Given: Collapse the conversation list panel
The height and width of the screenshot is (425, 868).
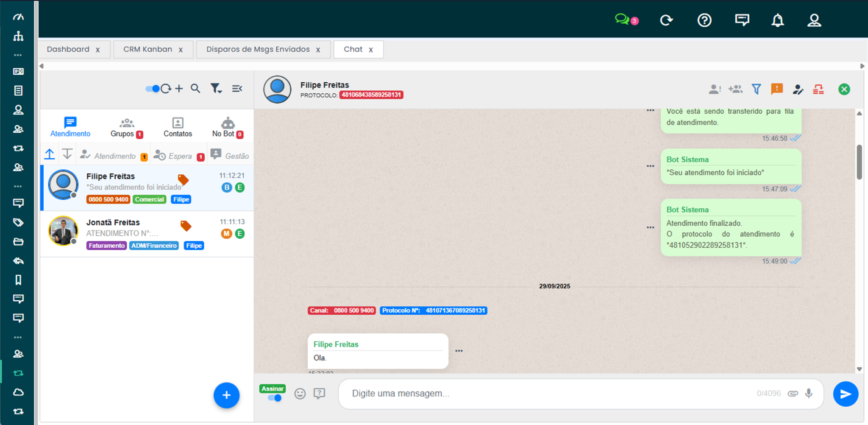Looking at the screenshot, I should click(x=237, y=89).
